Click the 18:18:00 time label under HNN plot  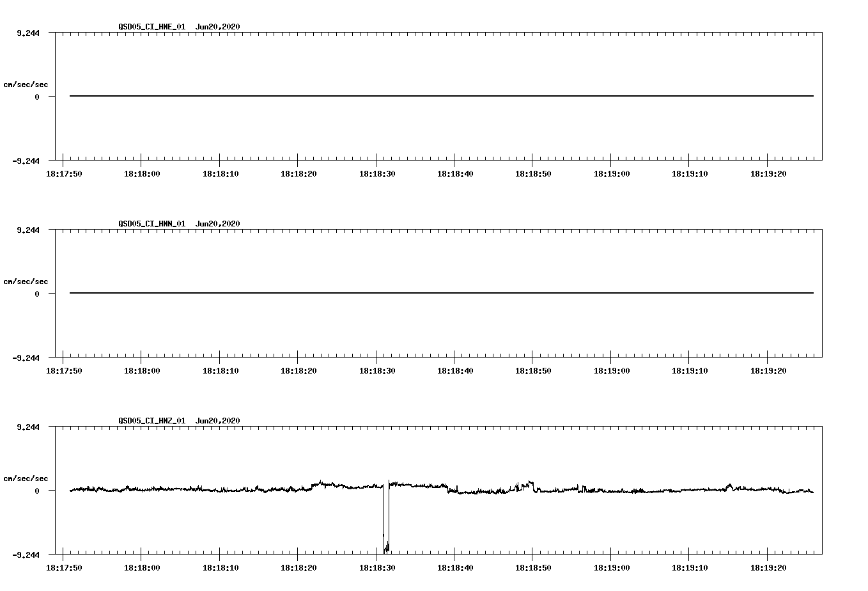point(141,371)
